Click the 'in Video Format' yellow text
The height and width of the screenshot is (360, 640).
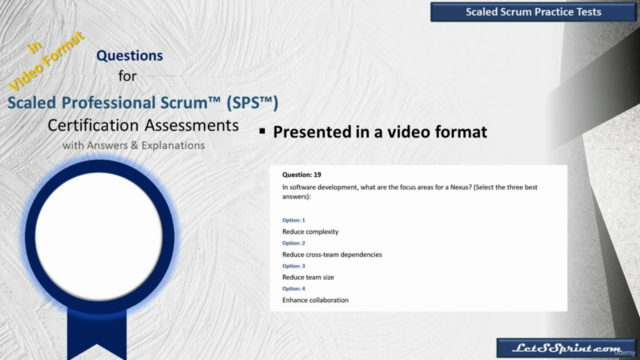46,61
